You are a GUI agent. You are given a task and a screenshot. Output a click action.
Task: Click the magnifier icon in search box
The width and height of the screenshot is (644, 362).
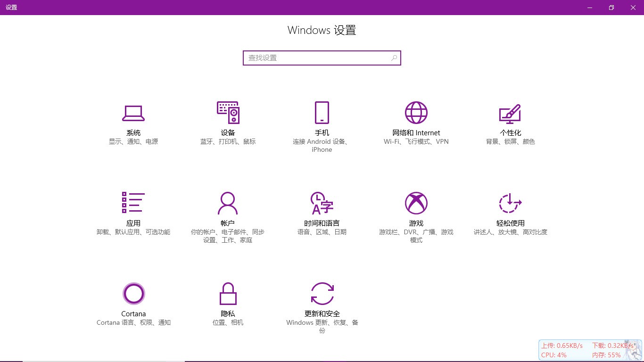pyautogui.click(x=394, y=58)
